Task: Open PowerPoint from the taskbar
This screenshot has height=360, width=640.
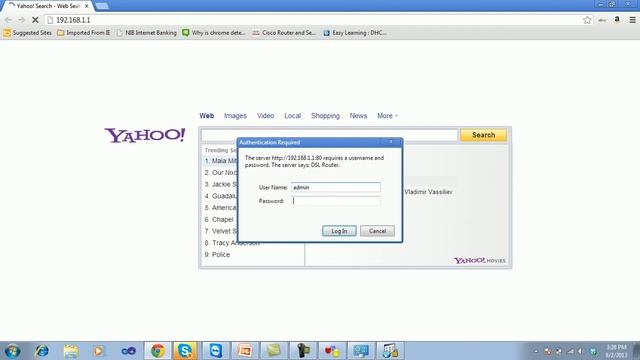Action: [245, 351]
